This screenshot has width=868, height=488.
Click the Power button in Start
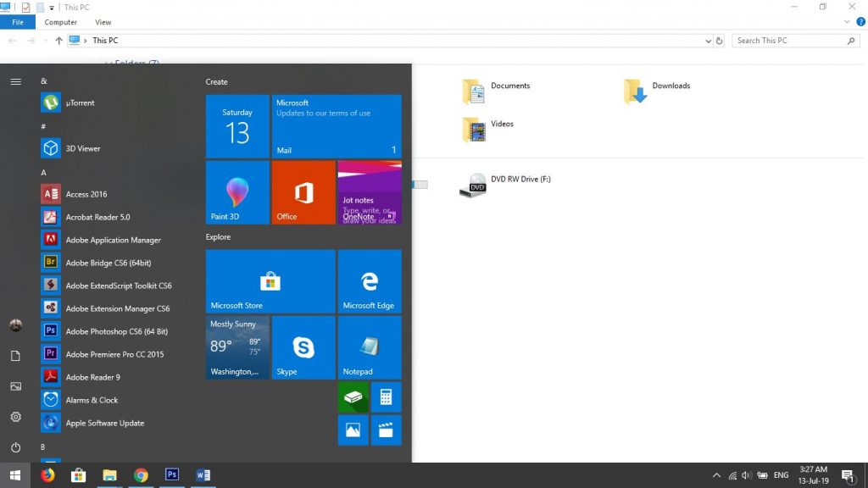pyautogui.click(x=15, y=447)
